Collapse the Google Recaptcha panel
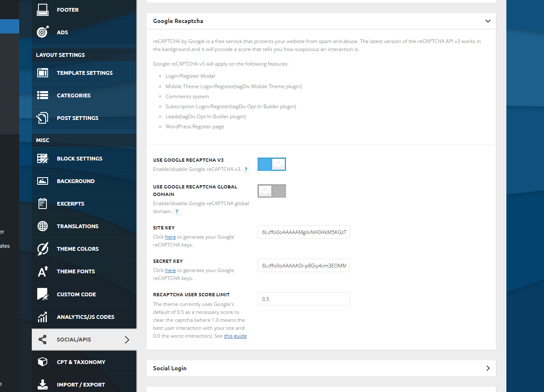This screenshot has height=392, width=544. [x=488, y=21]
